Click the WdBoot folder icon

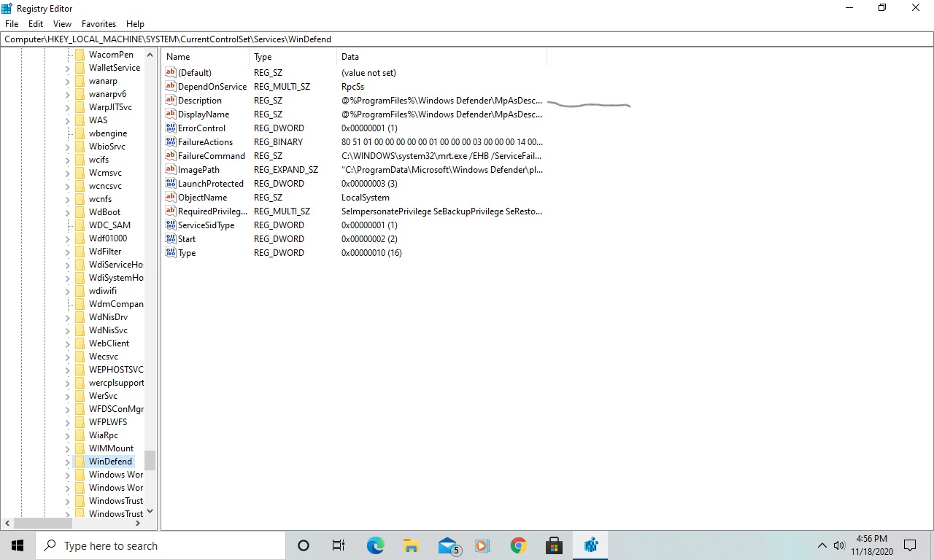point(80,212)
